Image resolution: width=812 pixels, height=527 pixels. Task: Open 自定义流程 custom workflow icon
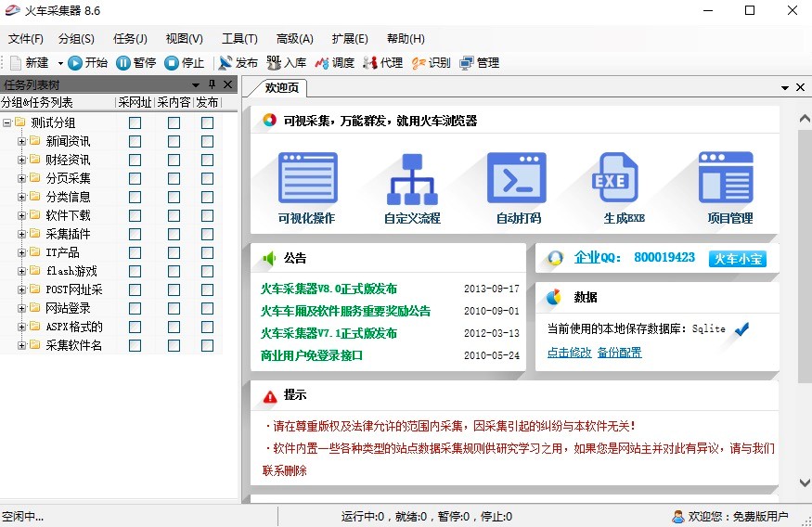pos(412,179)
